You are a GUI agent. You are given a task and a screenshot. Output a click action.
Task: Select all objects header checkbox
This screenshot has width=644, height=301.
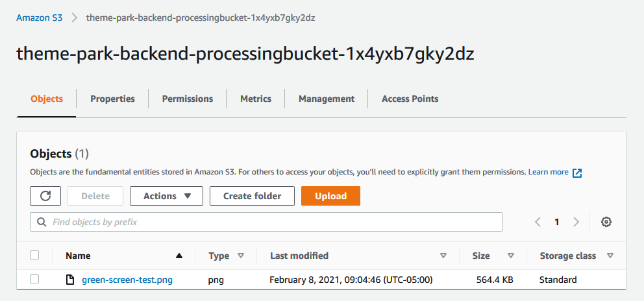click(x=34, y=256)
